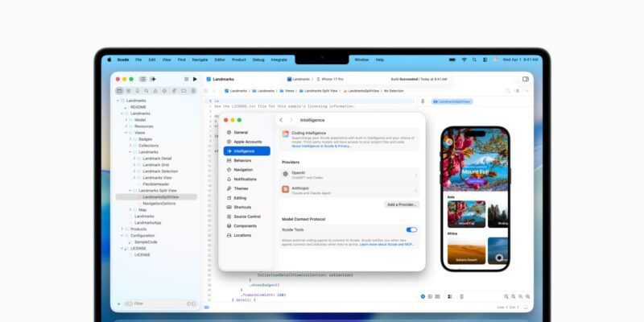Open the Product menu
Viewport: 644px width, 322px height.
coord(238,60)
